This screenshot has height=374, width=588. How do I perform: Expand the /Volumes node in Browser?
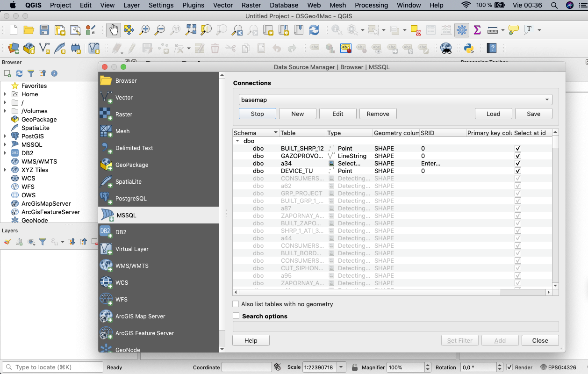pyautogui.click(x=5, y=111)
